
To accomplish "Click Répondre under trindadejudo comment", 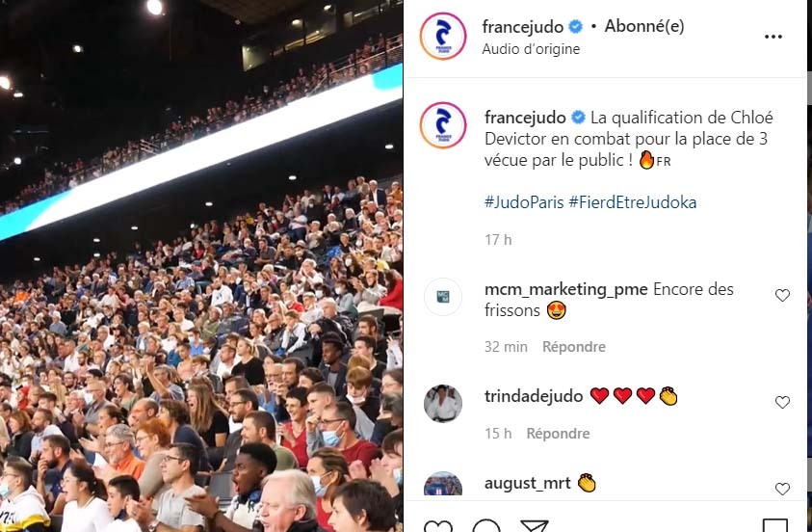I will coord(558,433).
